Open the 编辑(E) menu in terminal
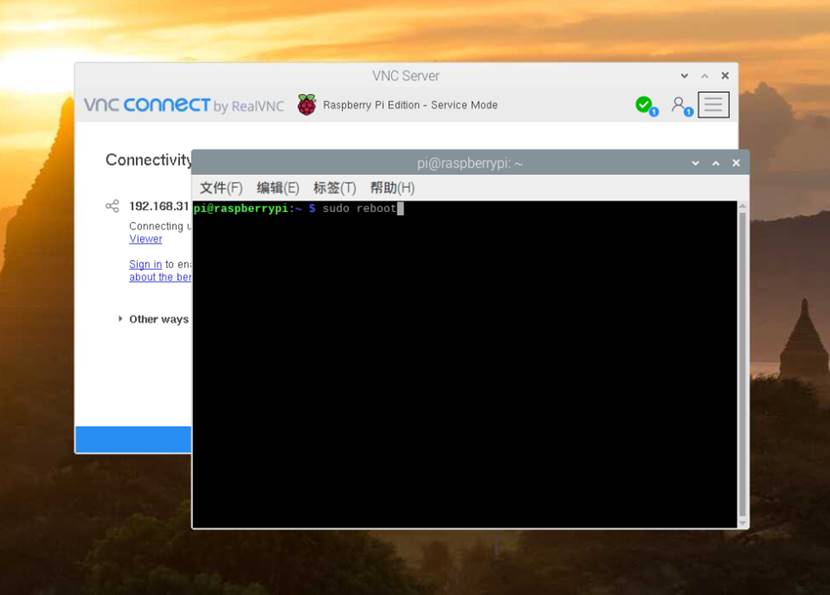This screenshot has height=595, width=830. coord(278,188)
